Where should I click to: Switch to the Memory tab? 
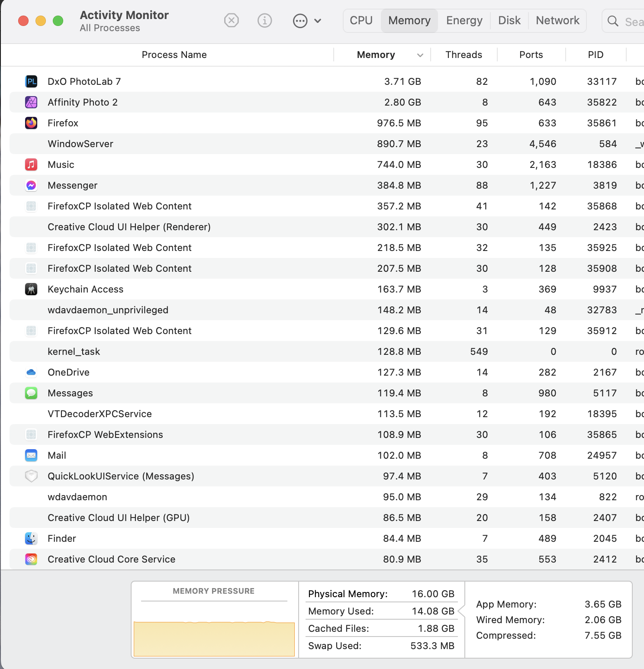[409, 21]
